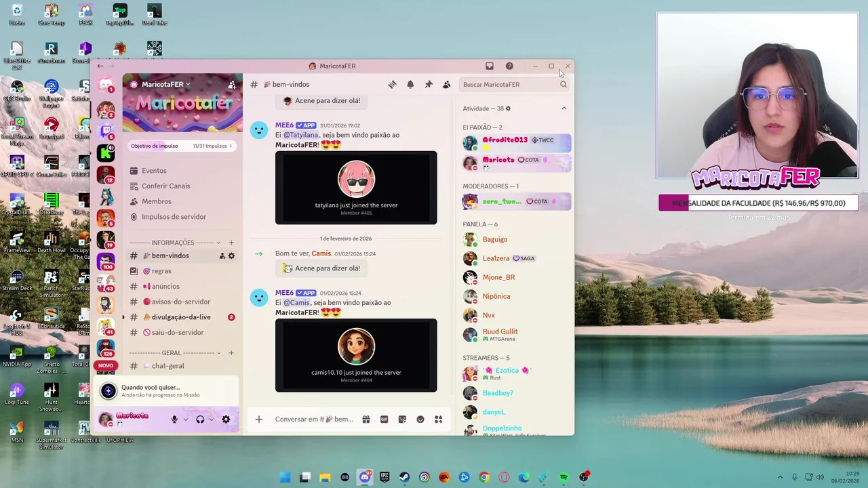Image resolution: width=868 pixels, height=488 pixels.
Task: Open settings gear on bem-vindos channel
Action: click(231, 256)
